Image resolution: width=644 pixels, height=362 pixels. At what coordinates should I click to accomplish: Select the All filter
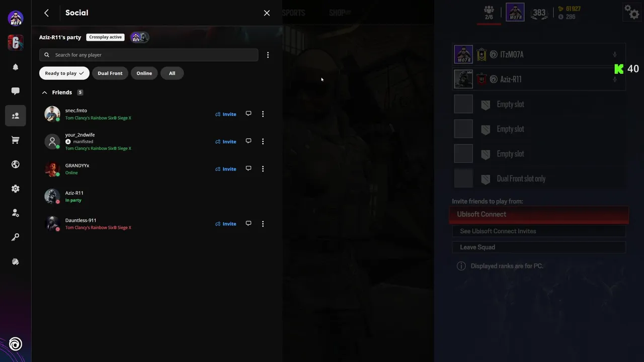pos(172,73)
